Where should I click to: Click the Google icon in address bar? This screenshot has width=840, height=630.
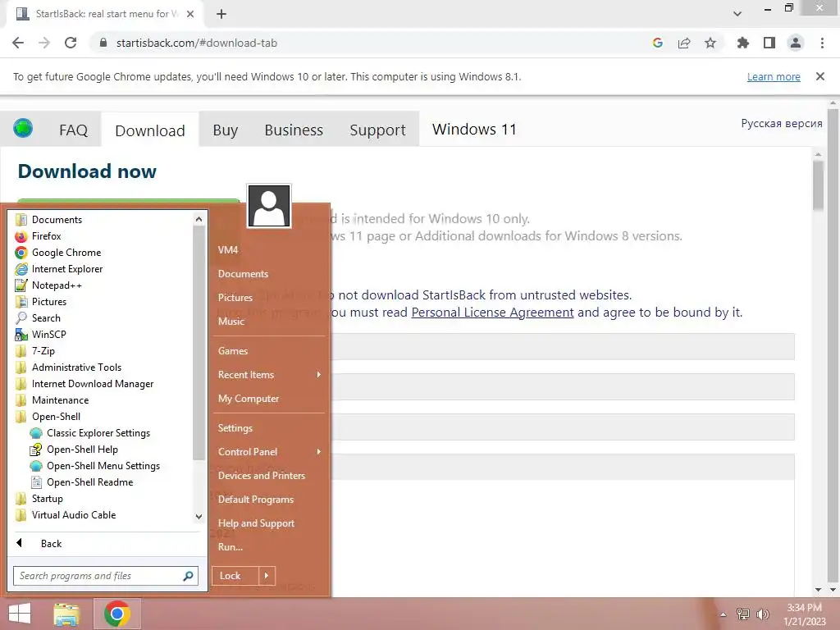pyautogui.click(x=658, y=43)
